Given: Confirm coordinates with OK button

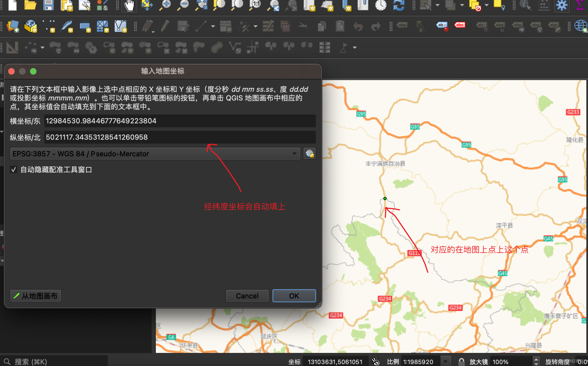Looking at the screenshot, I should click(x=294, y=296).
